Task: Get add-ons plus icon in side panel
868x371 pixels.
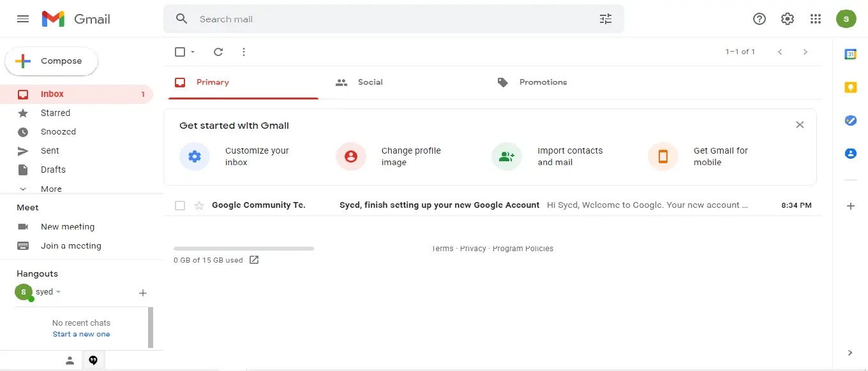Action: (x=851, y=206)
